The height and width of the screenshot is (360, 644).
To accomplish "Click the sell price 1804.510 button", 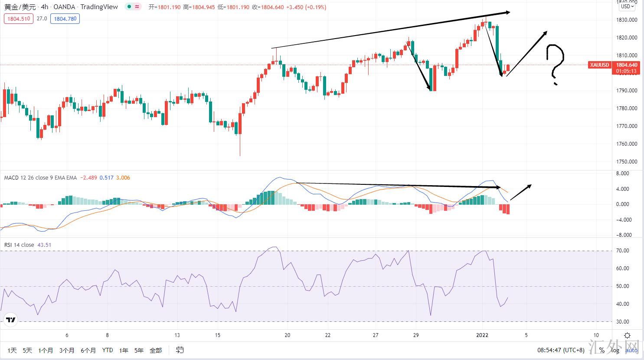I will pos(19,19).
